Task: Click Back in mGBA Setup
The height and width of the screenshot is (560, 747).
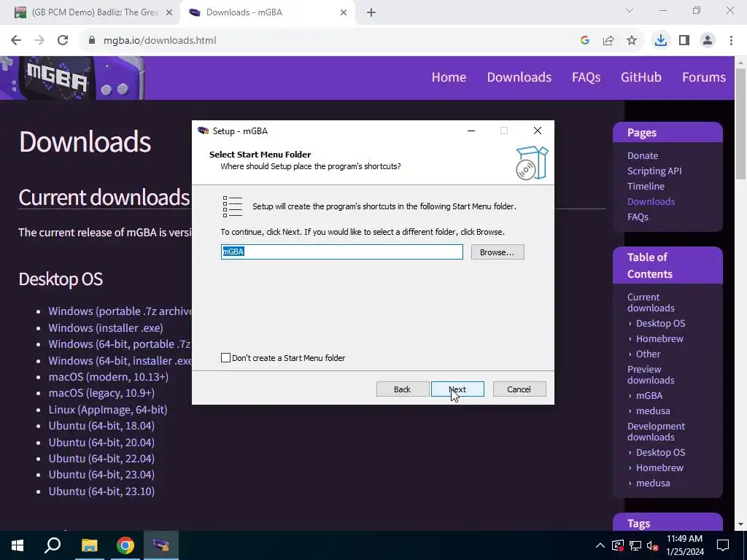Action: tap(402, 389)
